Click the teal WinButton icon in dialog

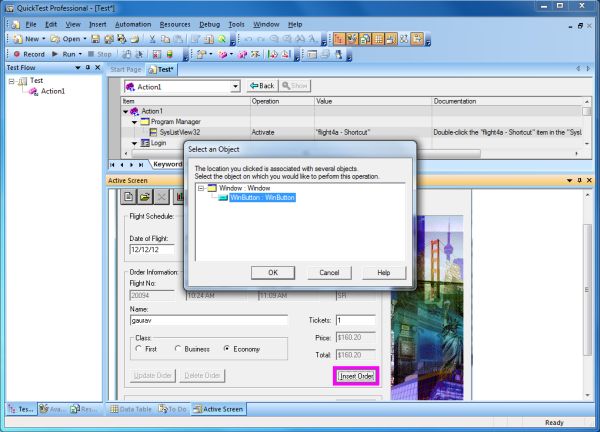click(223, 198)
